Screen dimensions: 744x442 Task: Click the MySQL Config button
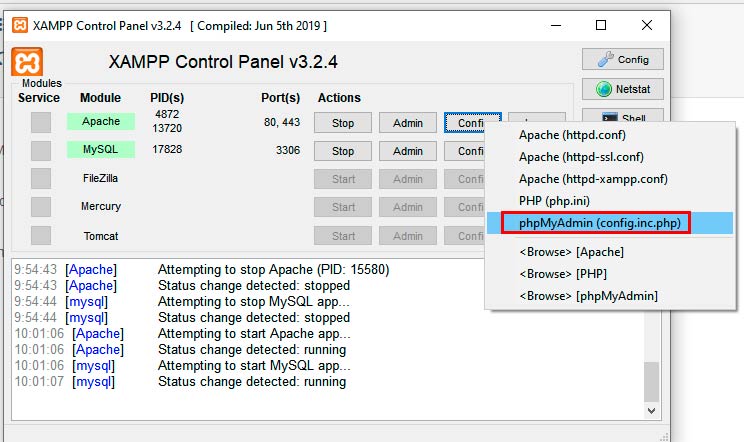point(465,151)
